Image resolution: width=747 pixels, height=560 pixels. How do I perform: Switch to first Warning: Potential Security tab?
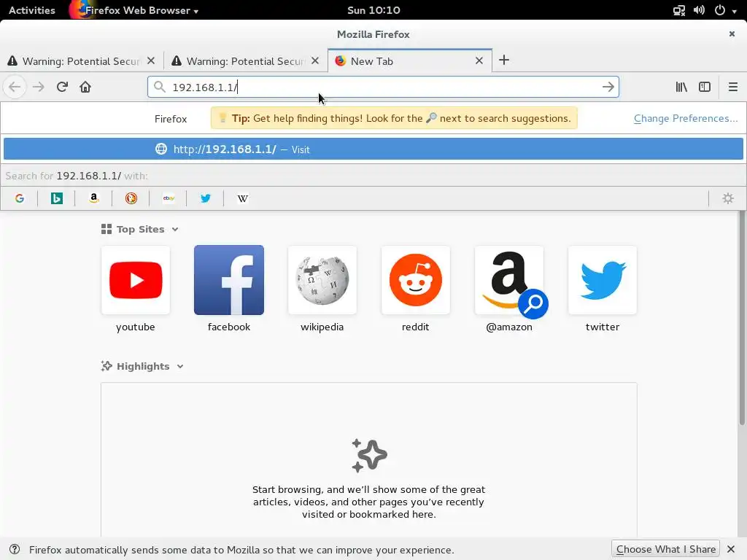(x=81, y=61)
